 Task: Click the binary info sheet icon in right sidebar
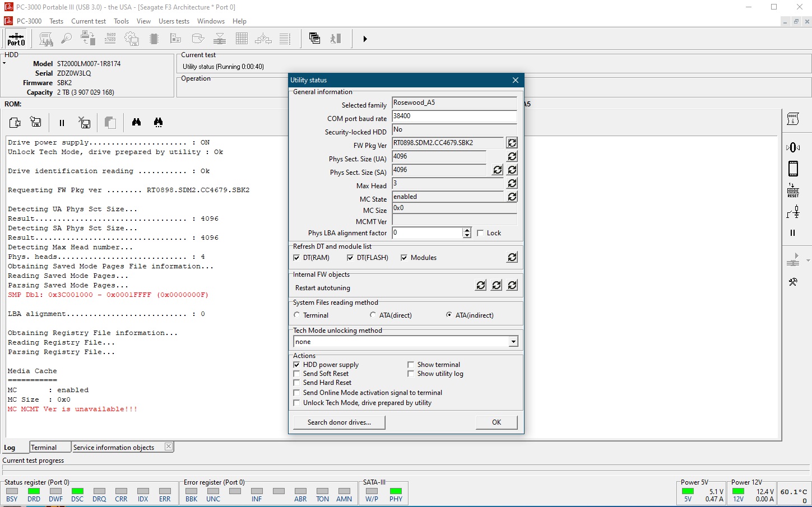click(792, 119)
